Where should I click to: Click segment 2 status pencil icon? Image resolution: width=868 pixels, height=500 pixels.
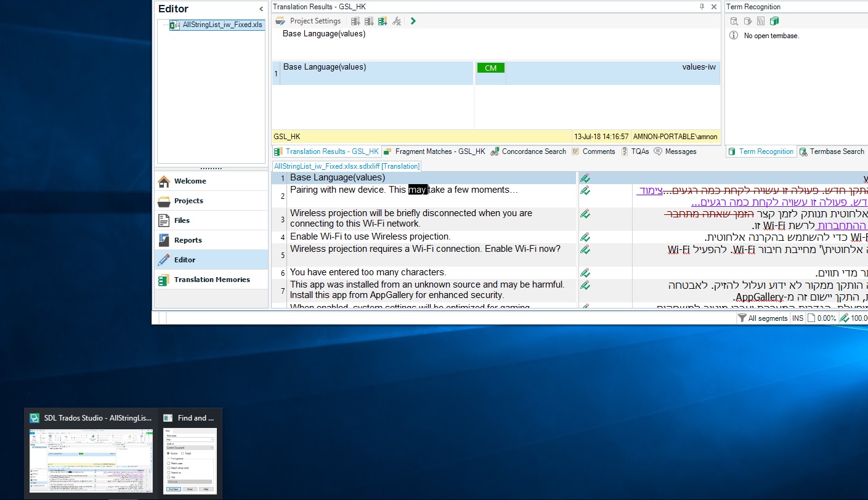(585, 191)
